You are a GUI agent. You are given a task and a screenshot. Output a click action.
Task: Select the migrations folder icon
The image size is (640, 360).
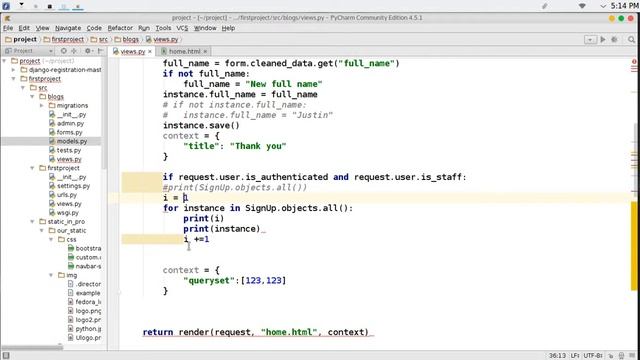point(52,106)
